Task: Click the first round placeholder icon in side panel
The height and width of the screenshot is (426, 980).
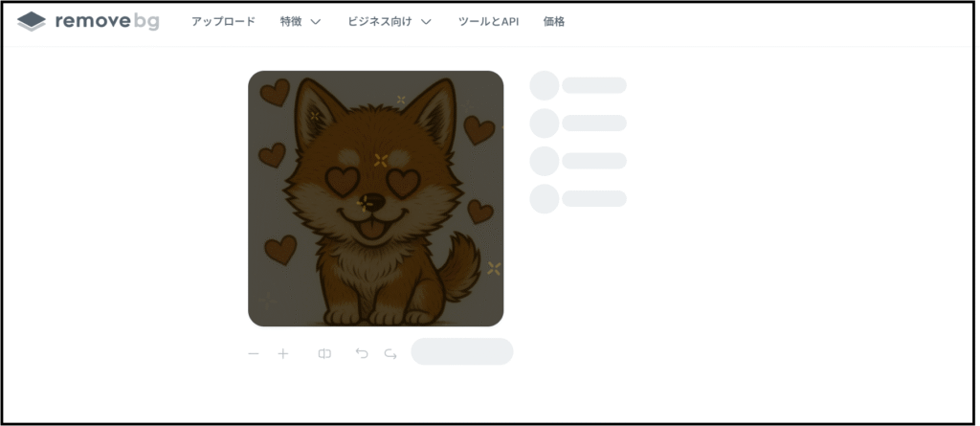Action: click(x=545, y=86)
